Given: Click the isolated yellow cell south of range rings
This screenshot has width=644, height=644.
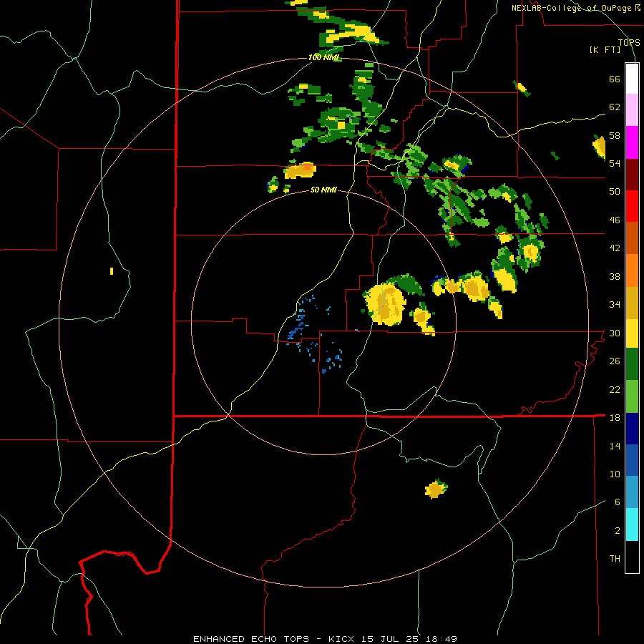Looking at the screenshot, I should [x=436, y=489].
